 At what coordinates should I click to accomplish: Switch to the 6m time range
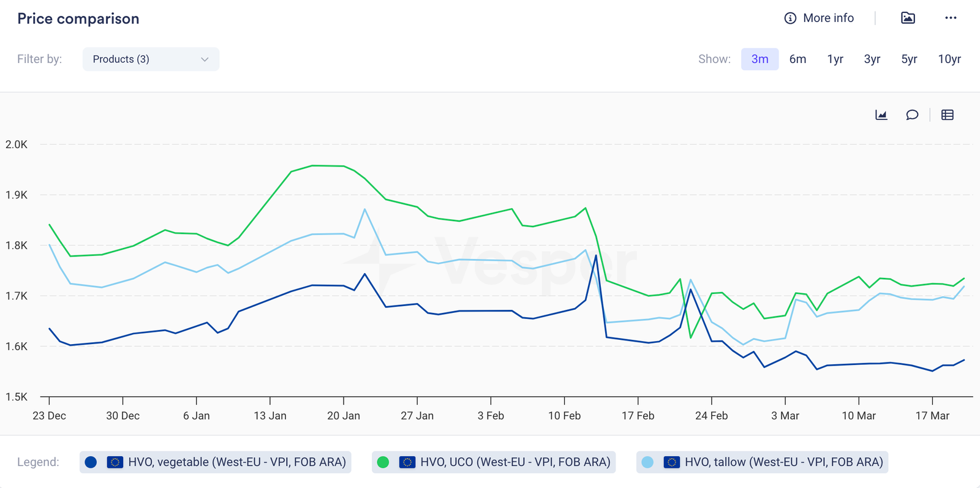[x=797, y=59]
